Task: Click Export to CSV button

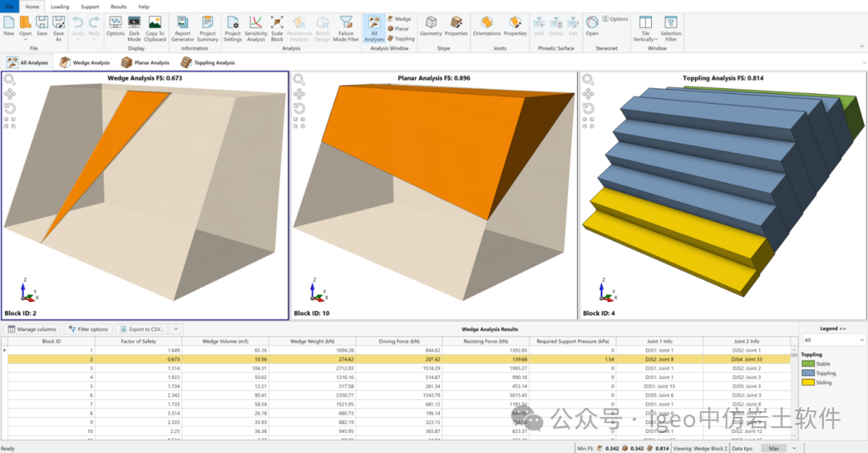Action: [142, 329]
